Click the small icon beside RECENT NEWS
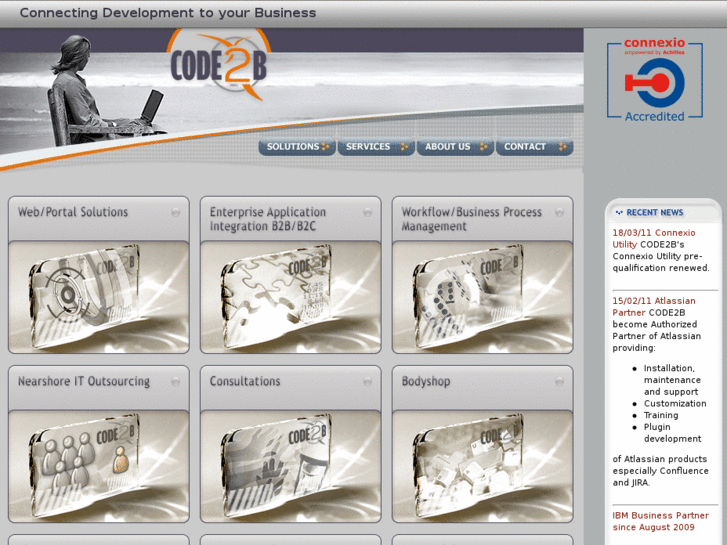The height and width of the screenshot is (545, 727). click(x=619, y=212)
